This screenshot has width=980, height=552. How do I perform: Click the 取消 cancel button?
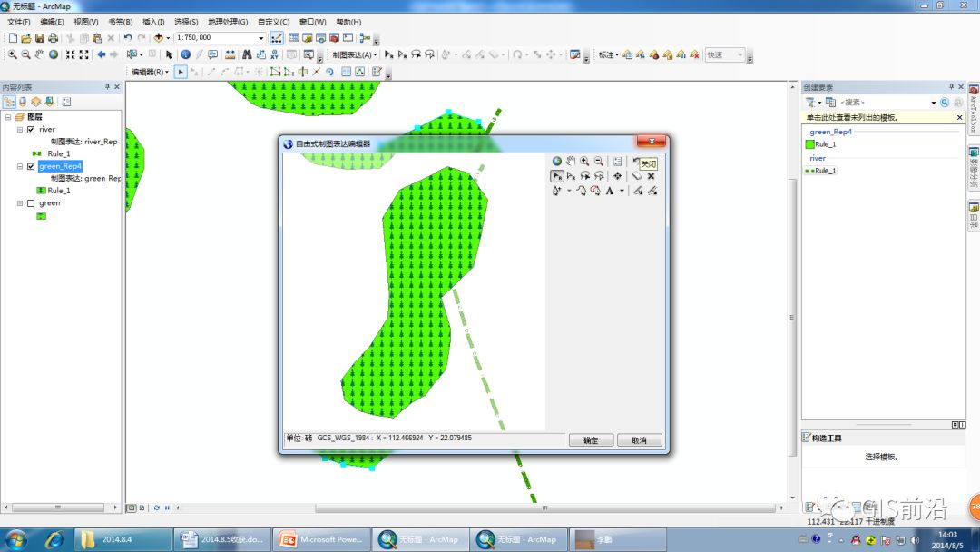[x=639, y=440]
